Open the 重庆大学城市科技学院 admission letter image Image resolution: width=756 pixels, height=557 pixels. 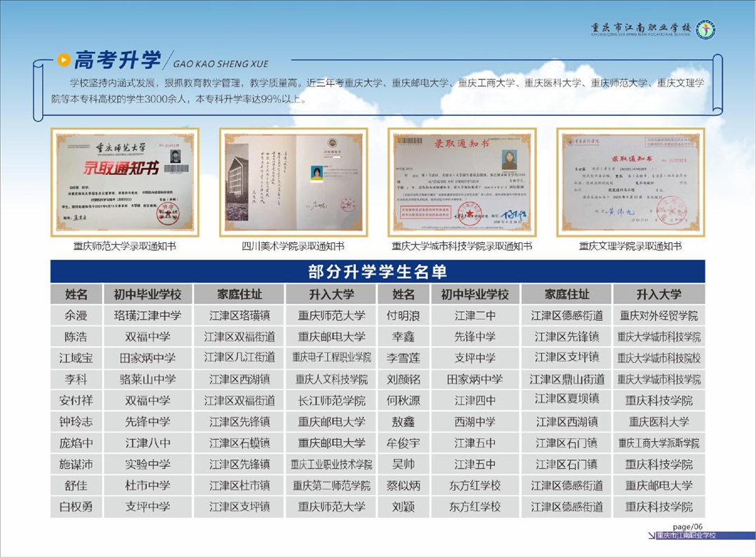click(x=462, y=183)
